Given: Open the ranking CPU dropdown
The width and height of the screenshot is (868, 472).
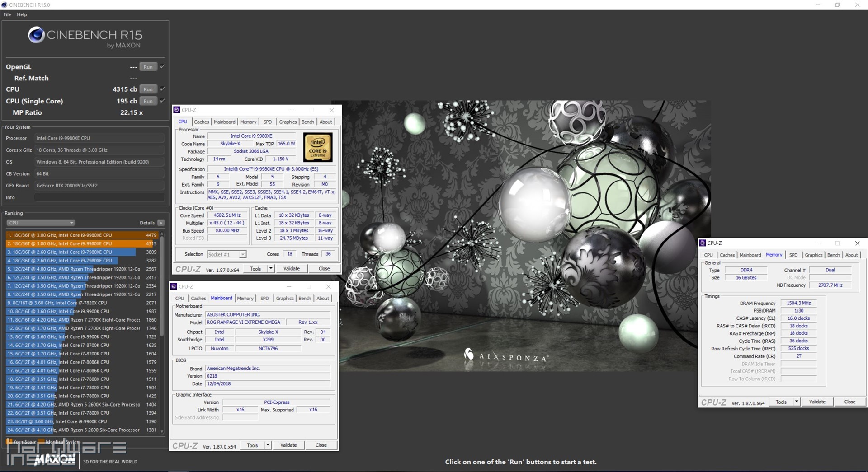Looking at the screenshot, I should [41, 223].
